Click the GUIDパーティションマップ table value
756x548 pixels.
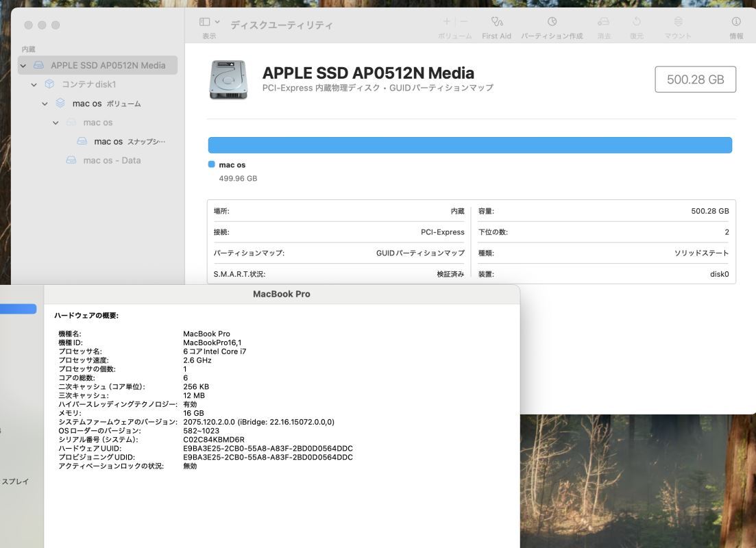pyautogui.click(x=420, y=253)
